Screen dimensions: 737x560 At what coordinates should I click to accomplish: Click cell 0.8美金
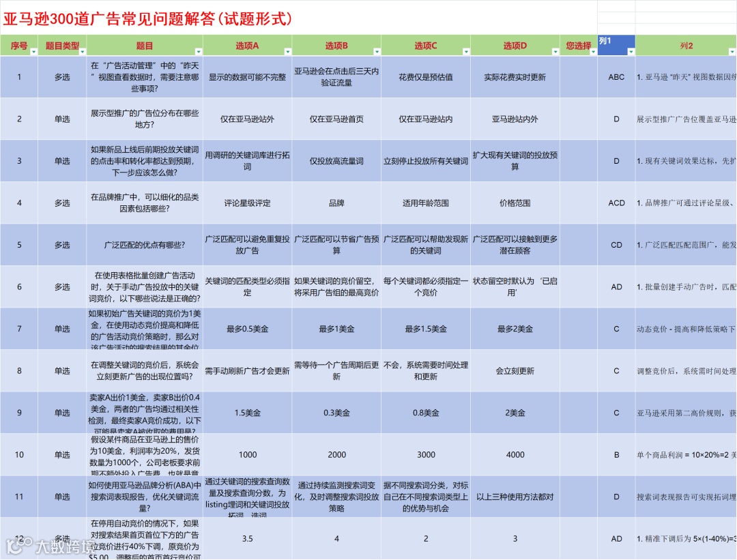pos(425,413)
